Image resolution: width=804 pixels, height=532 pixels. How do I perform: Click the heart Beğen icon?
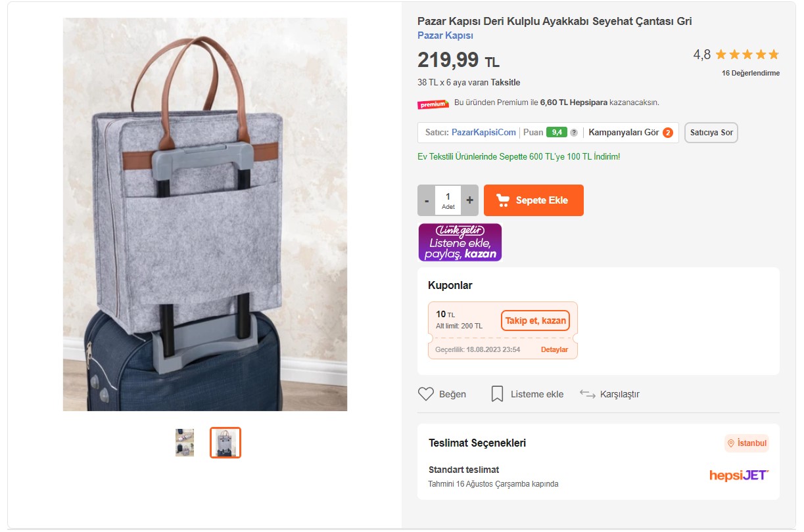426,394
